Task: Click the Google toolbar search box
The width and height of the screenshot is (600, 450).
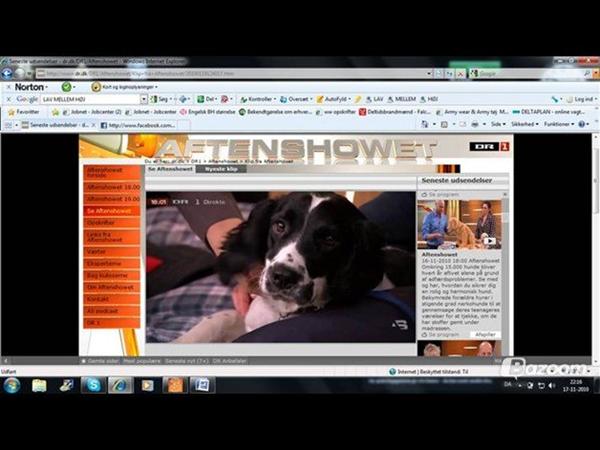Action: [90, 99]
